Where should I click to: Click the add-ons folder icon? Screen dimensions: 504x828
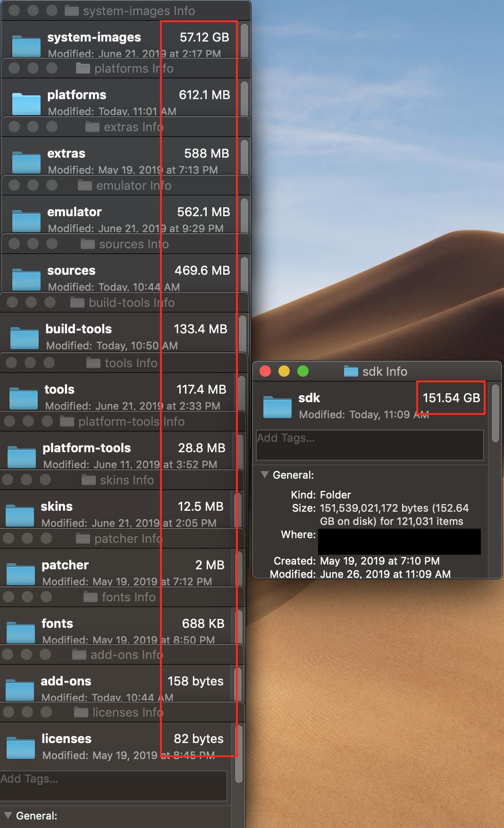20,690
